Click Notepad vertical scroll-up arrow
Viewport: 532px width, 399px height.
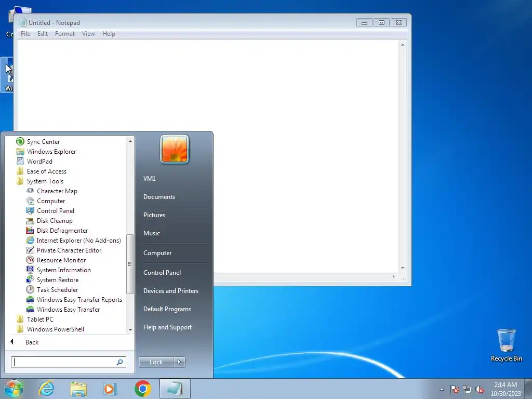403,45
